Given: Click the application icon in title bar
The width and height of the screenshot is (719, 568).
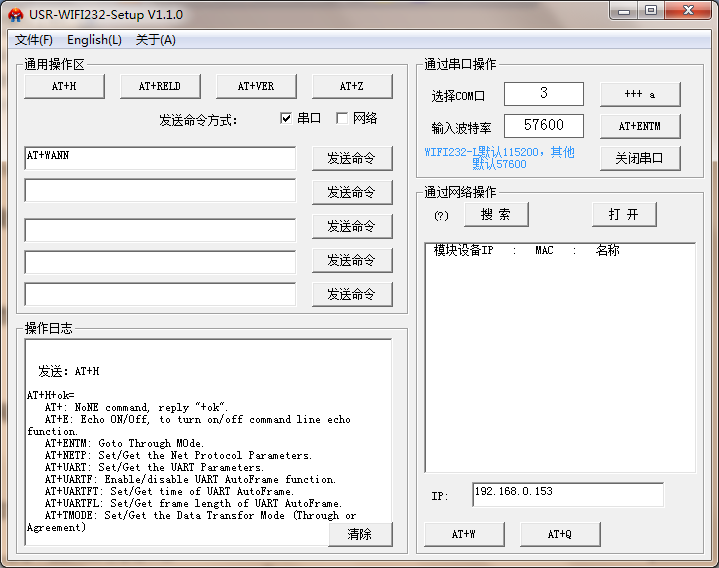Looking at the screenshot, I should (x=15, y=14).
